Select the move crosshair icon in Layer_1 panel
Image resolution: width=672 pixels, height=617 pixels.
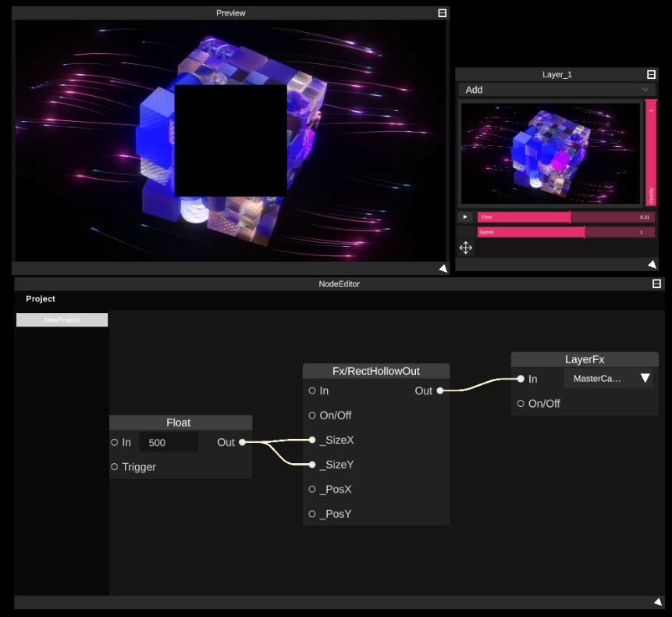pos(466,248)
